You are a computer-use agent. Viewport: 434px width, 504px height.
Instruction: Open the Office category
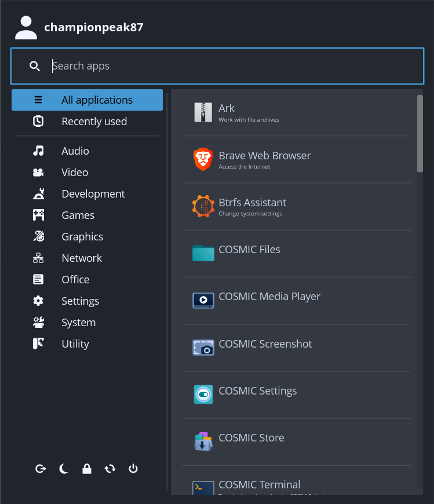tap(87, 280)
